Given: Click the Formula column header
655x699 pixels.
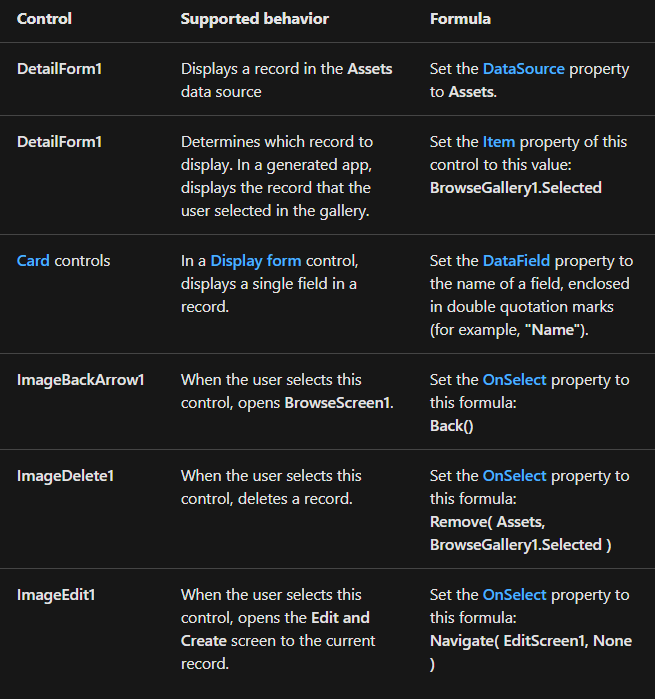Looking at the screenshot, I should [460, 19].
